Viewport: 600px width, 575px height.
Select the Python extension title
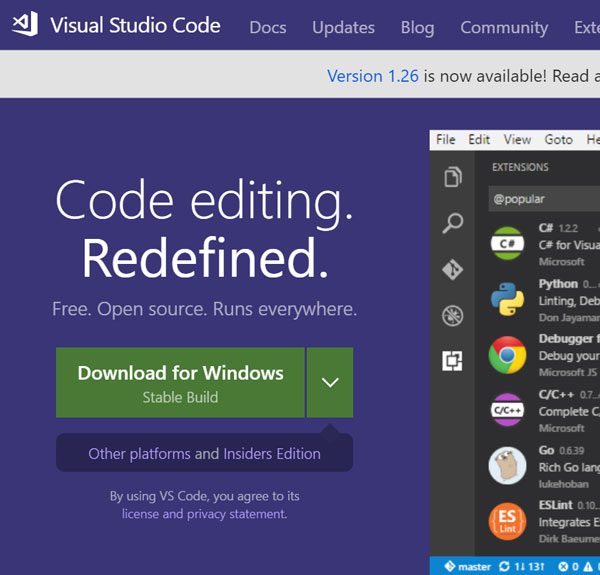click(558, 284)
